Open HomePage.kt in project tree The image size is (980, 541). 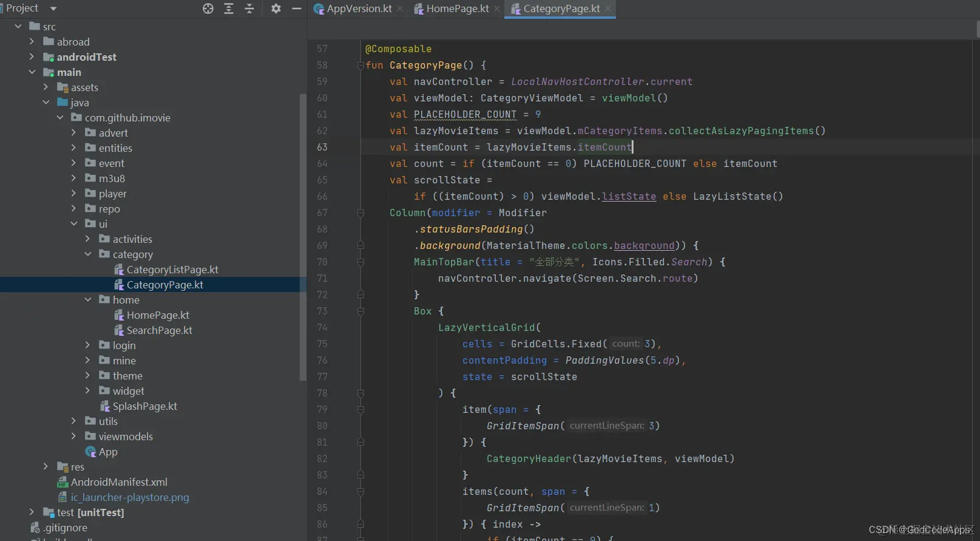158,315
